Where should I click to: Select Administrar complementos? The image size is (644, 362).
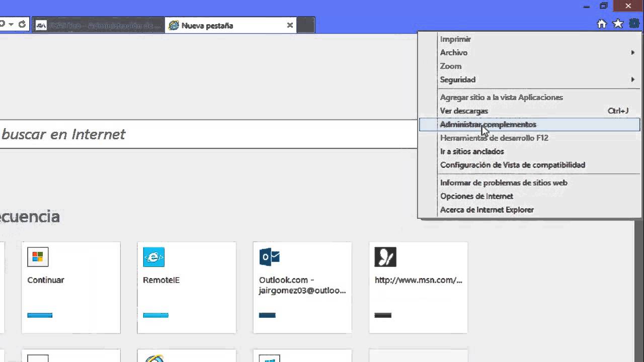pos(529,125)
